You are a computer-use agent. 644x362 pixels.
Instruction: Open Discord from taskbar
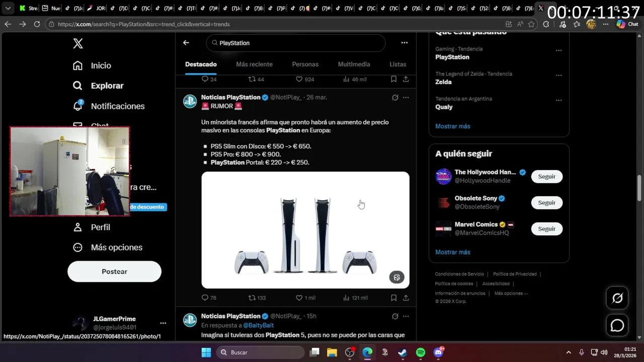coord(438,352)
